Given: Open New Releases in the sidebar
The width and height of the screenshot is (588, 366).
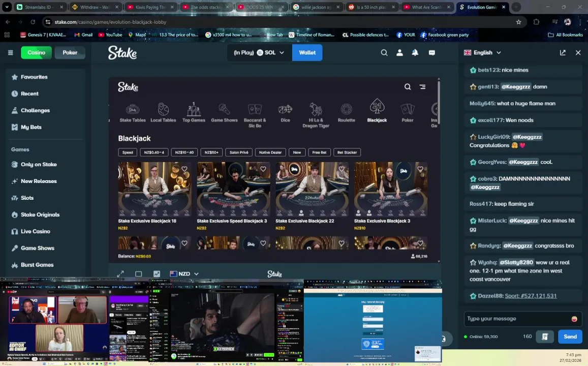Looking at the screenshot, I should click(45, 181).
